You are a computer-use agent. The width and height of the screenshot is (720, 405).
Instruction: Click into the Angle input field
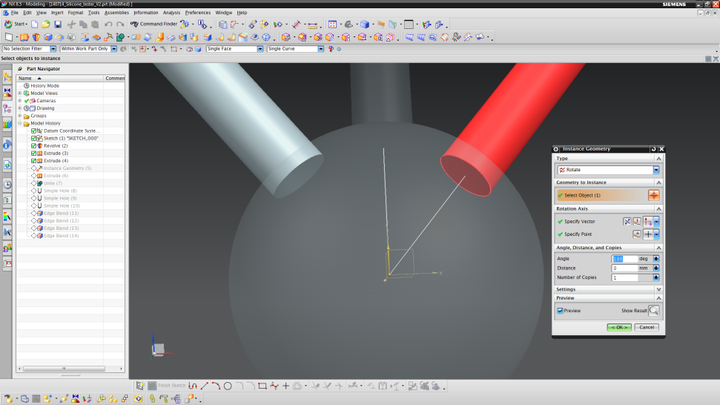[x=624, y=259]
